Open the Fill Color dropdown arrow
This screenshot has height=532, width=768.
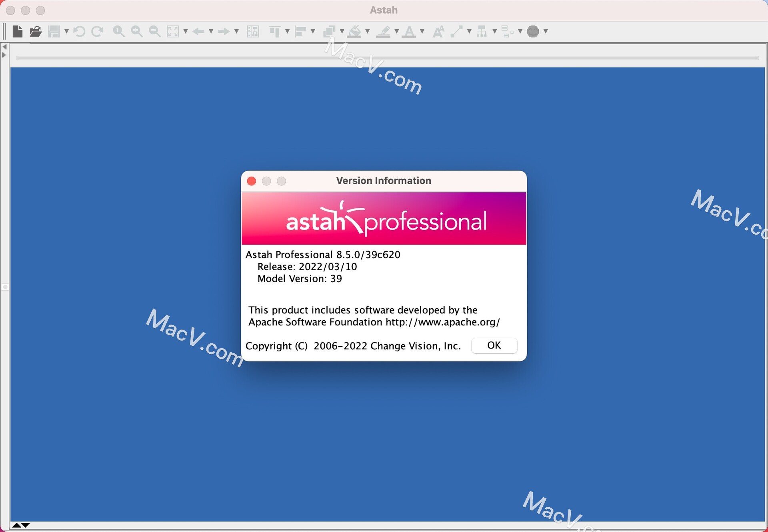click(368, 31)
